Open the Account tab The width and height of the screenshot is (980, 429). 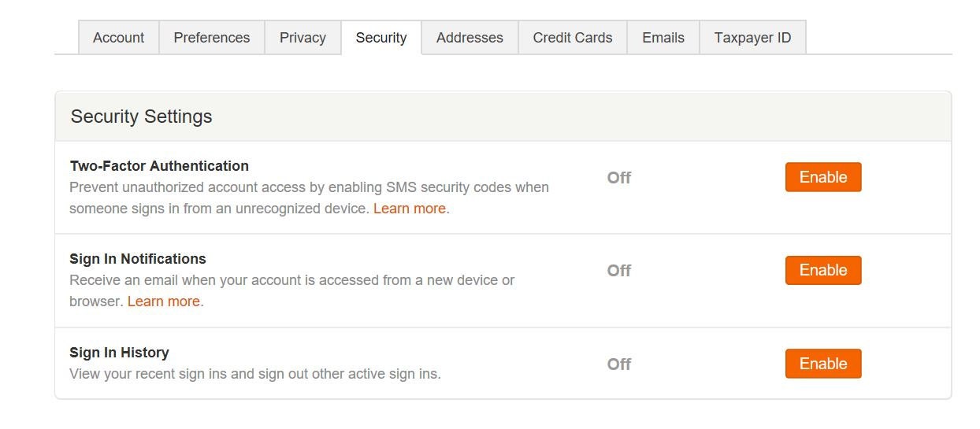click(118, 38)
